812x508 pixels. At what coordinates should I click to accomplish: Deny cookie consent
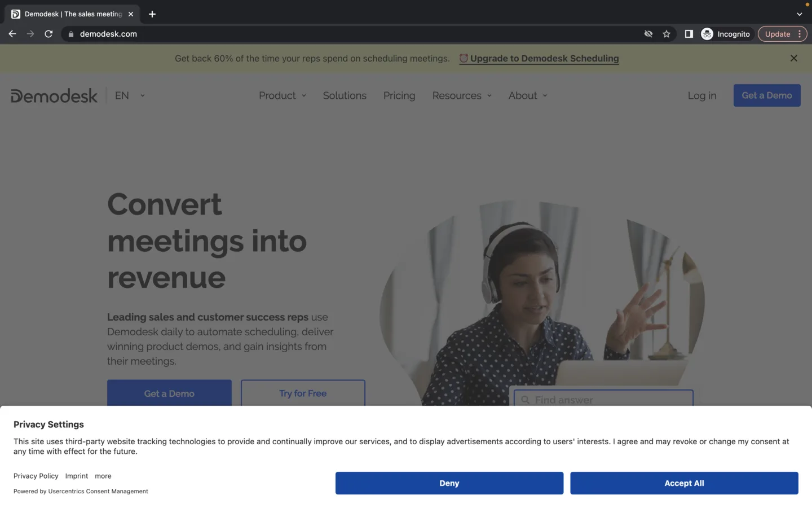pos(449,483)
